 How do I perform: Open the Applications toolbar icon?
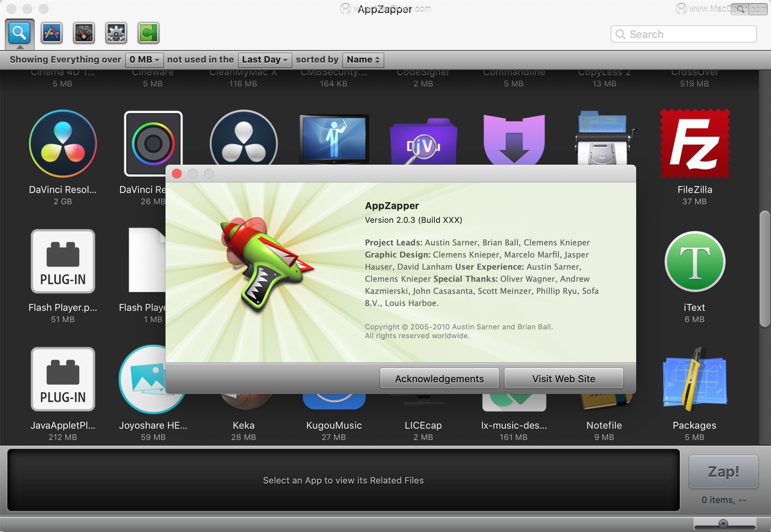click(52, 33)
